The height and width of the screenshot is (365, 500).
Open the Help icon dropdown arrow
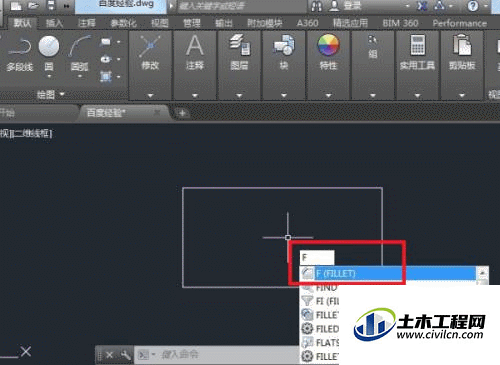click(x=485, y=6)
